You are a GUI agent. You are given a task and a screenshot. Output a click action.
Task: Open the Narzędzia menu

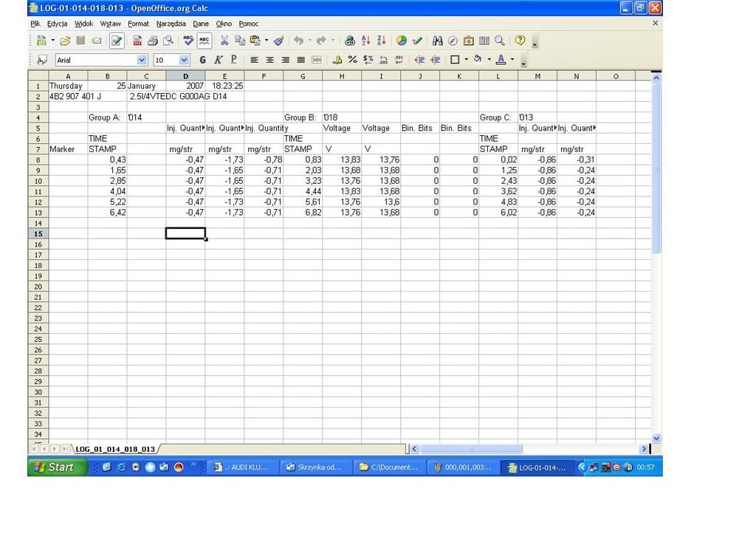coord(171,24)
